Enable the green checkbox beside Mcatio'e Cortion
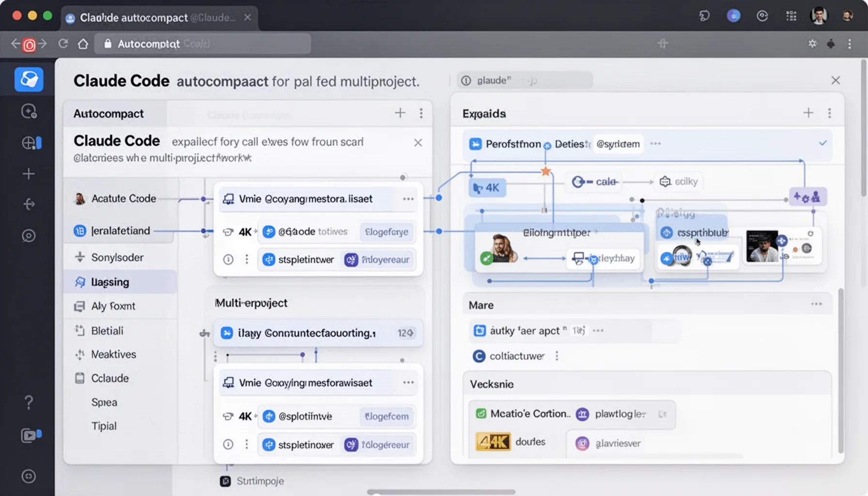The image size is (868, 496). pos(481,414)
